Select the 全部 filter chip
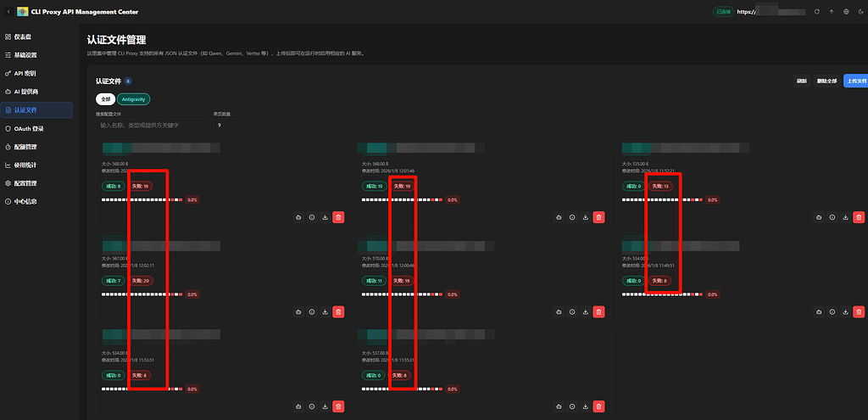This screenshot has width=868, height=420. click(105, 99)
